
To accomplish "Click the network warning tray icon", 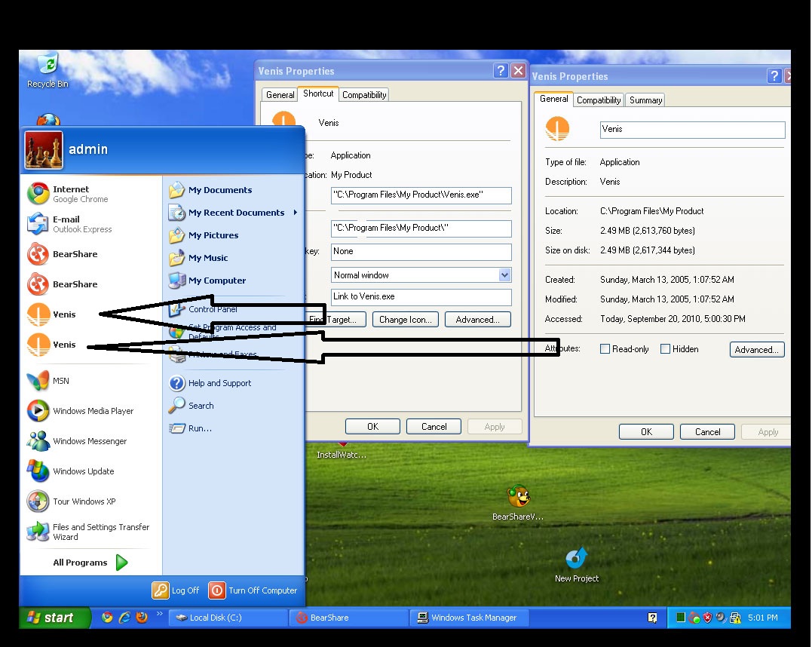I will click(735, 618).
